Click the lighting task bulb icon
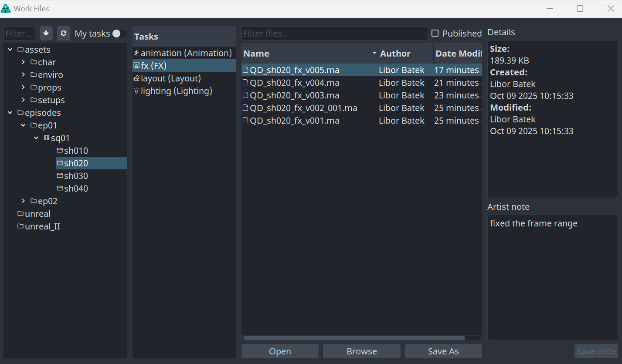Image resolution: width=622 pixels, height=364 pixels. pos(136,91)
